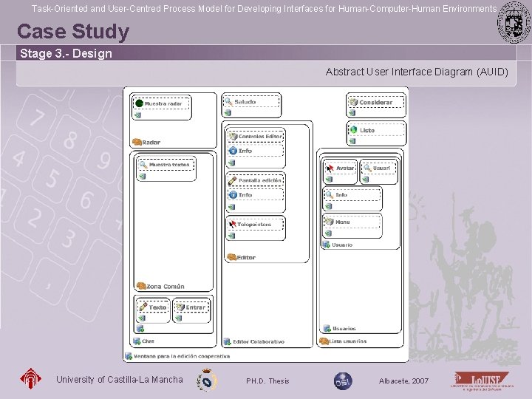Click the icon beside Menu
532x399 pixels.
tap(329, 222)
